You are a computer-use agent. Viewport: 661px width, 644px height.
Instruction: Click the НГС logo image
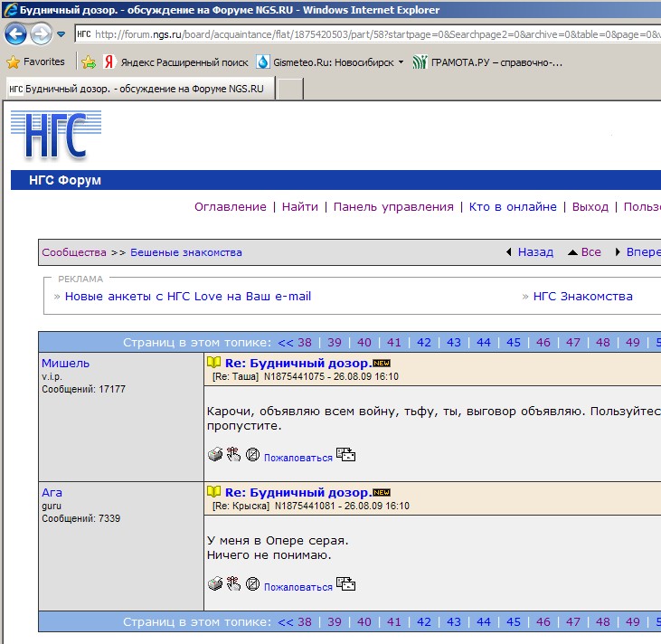[x=56, y=136]
